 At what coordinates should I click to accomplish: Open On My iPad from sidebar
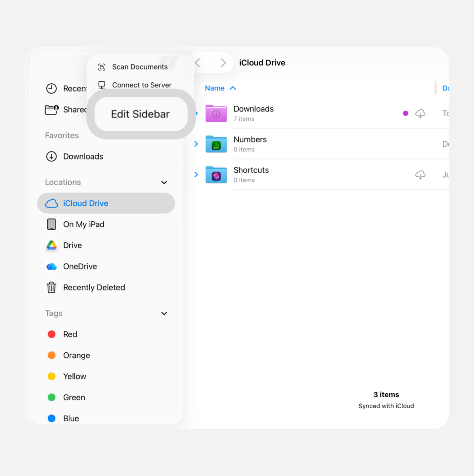point(51,224)
